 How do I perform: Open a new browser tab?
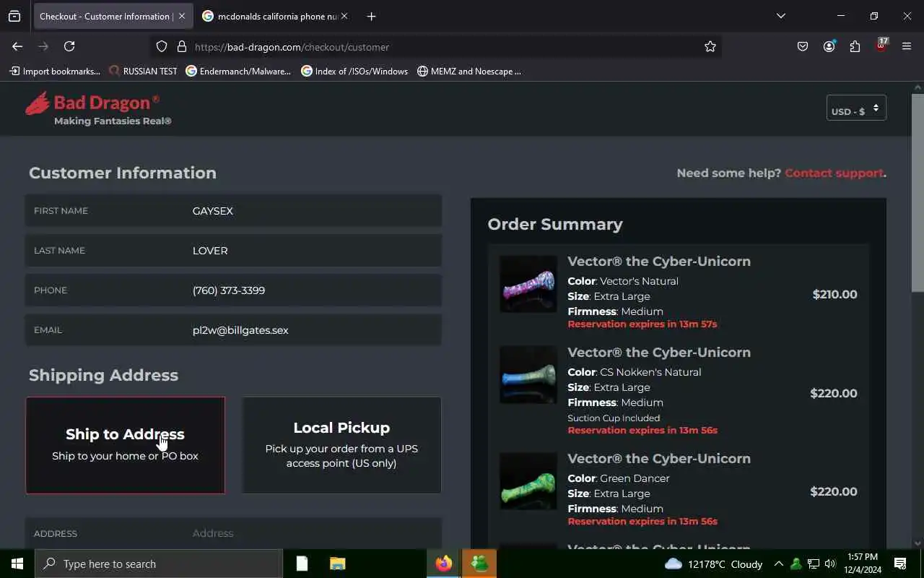(371, 16)
